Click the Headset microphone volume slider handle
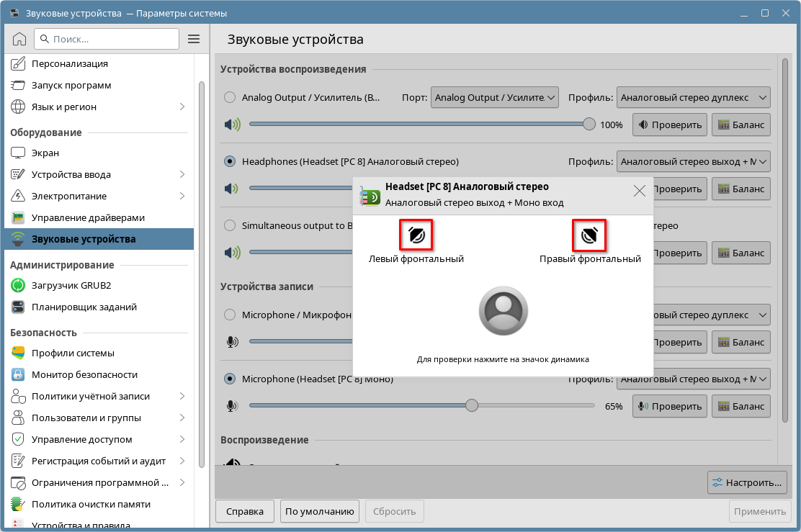Screen dimensions: 801x532 point(472,405)
